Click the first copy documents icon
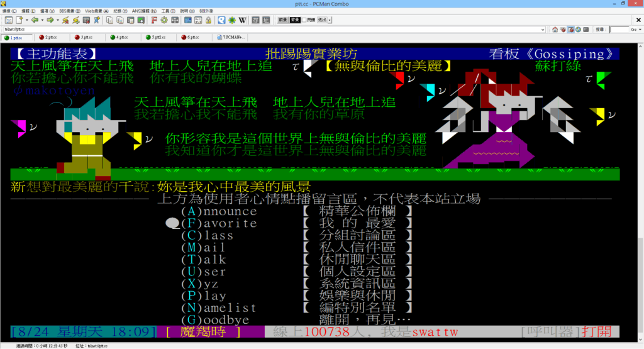The width and height of the screenshot is (644, 349). coord(109,20)
